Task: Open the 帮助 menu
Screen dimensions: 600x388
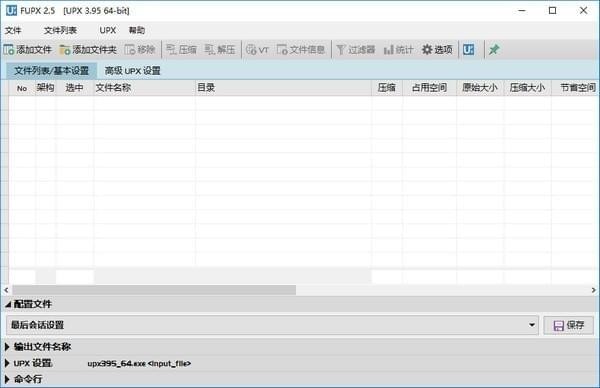Action: 137,30
